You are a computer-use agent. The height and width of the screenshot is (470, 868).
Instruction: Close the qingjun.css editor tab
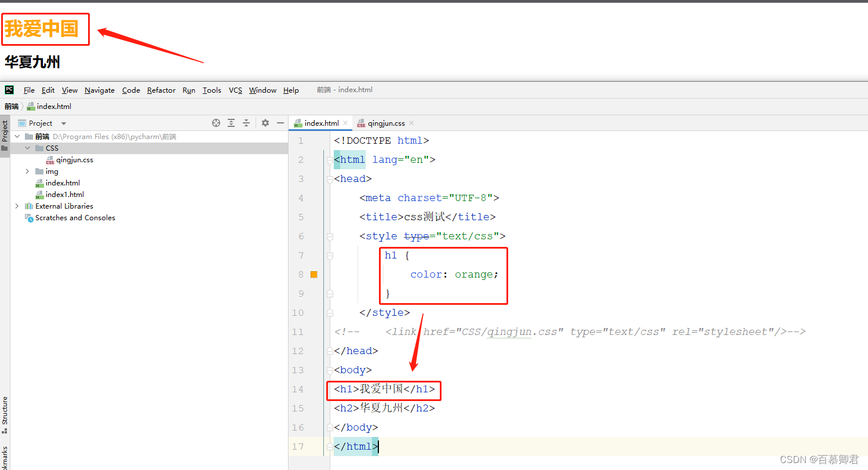411,123
